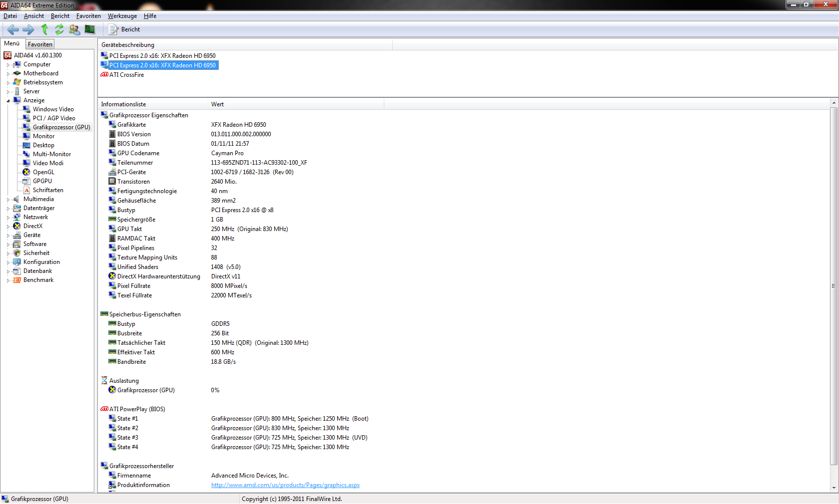Viewport: 839px width, 504px height.
Task: Select the Speichergröße row
Action: pyautogui.click(x=166, y=220)
